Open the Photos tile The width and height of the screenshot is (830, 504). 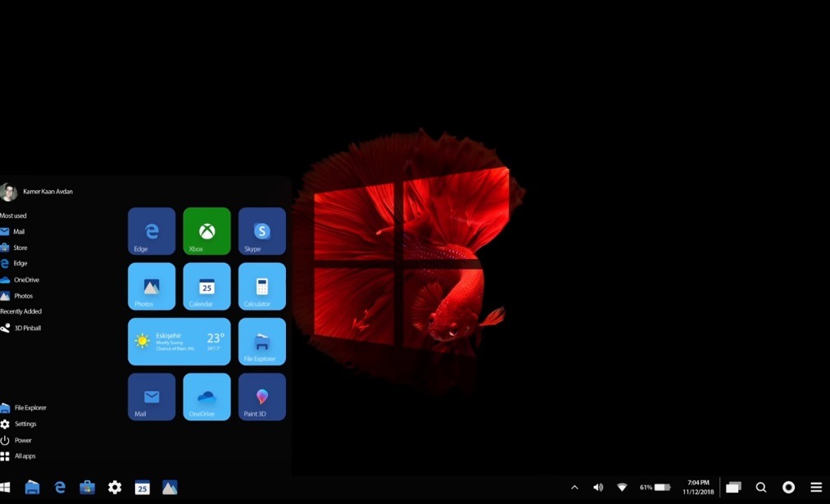[152, 286]
